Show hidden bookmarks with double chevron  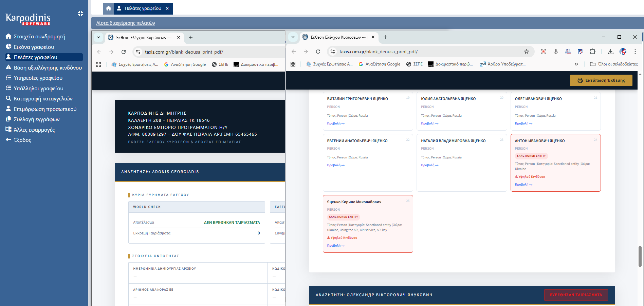coord(576,64)
